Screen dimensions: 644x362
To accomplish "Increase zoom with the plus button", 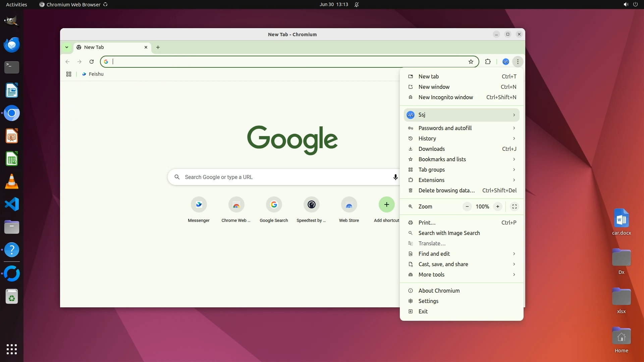I will (498, 206).
